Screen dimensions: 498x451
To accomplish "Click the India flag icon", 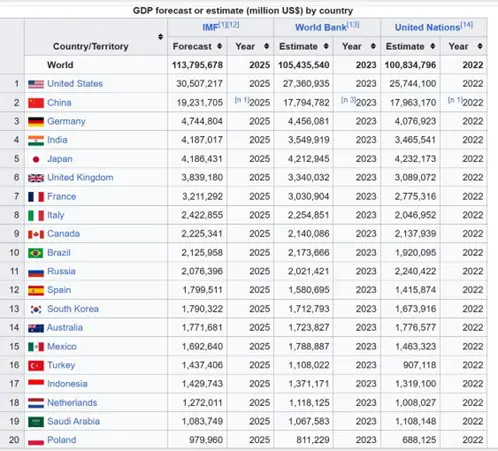I will tap(36, 141).
